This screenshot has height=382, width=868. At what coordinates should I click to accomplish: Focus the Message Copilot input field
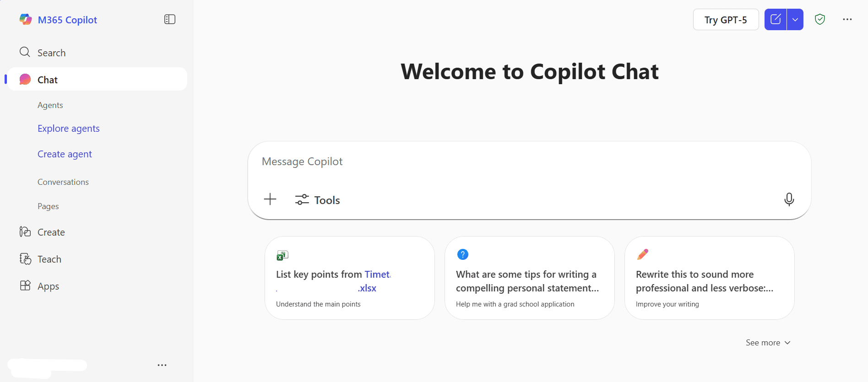click(529, 161)
